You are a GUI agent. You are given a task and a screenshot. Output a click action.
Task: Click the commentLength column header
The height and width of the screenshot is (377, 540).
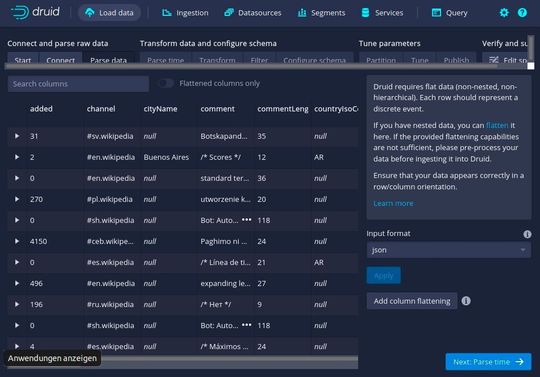283,109
